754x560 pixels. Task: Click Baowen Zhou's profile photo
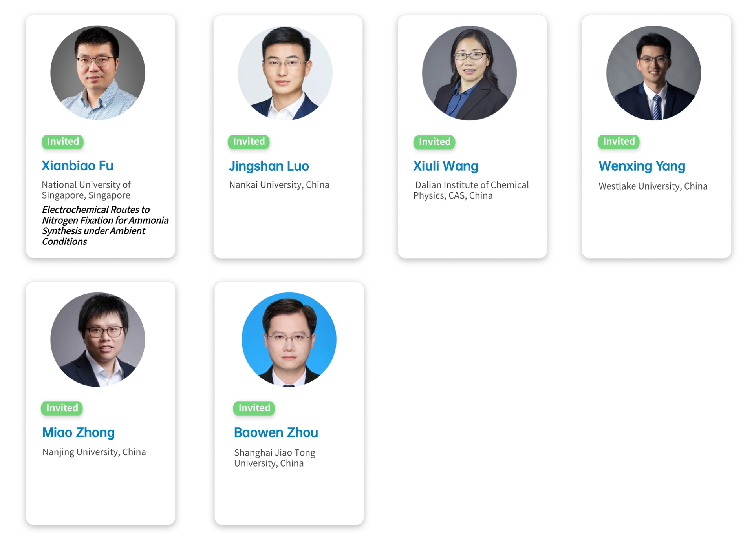[289, 339]
